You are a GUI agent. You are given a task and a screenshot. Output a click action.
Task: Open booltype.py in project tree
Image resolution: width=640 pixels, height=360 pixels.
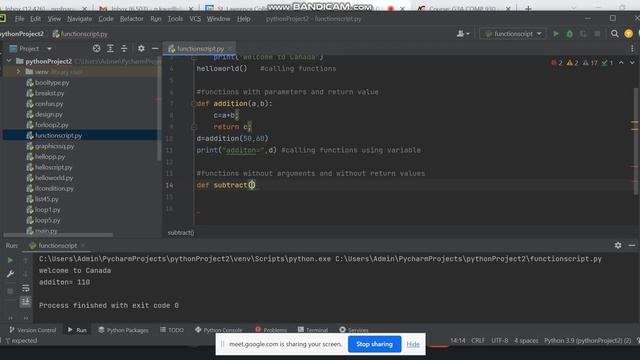click(52, 82)
